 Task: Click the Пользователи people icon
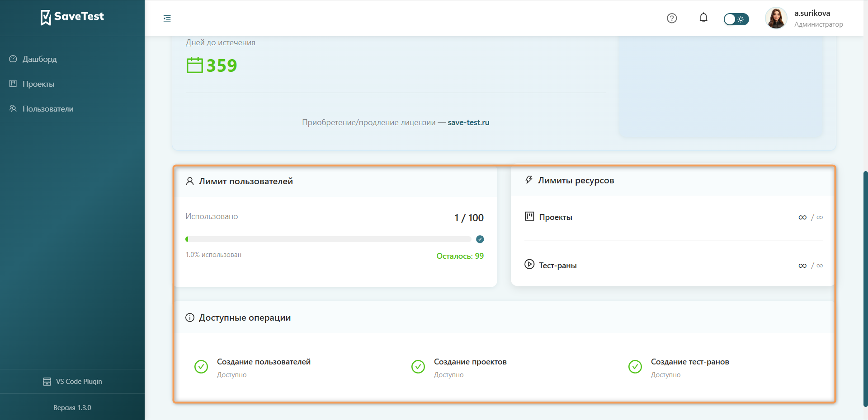(x=13, y=108)
